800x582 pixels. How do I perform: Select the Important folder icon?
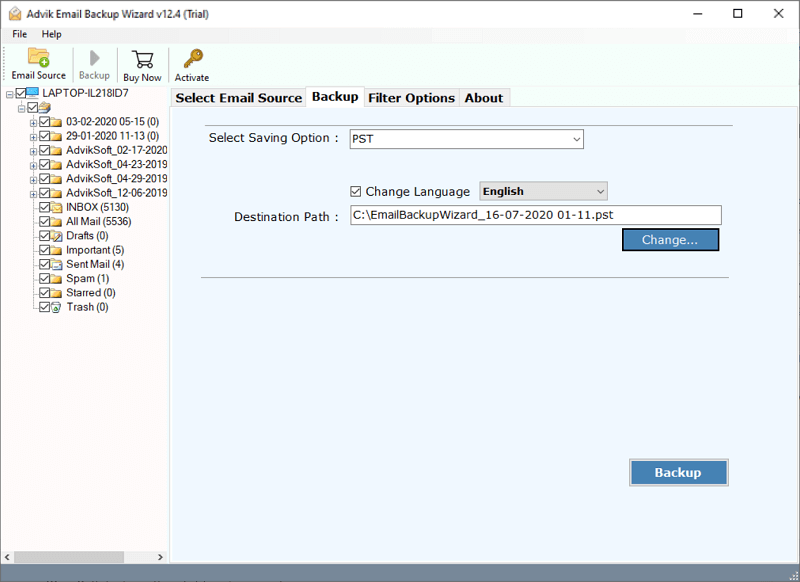tap(56, 250)
